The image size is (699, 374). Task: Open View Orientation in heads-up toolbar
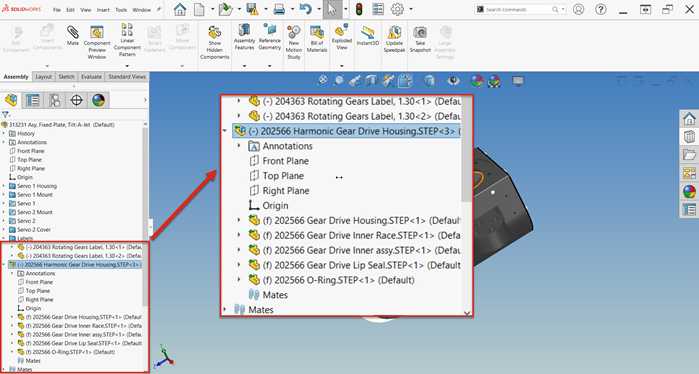[405, 81]
